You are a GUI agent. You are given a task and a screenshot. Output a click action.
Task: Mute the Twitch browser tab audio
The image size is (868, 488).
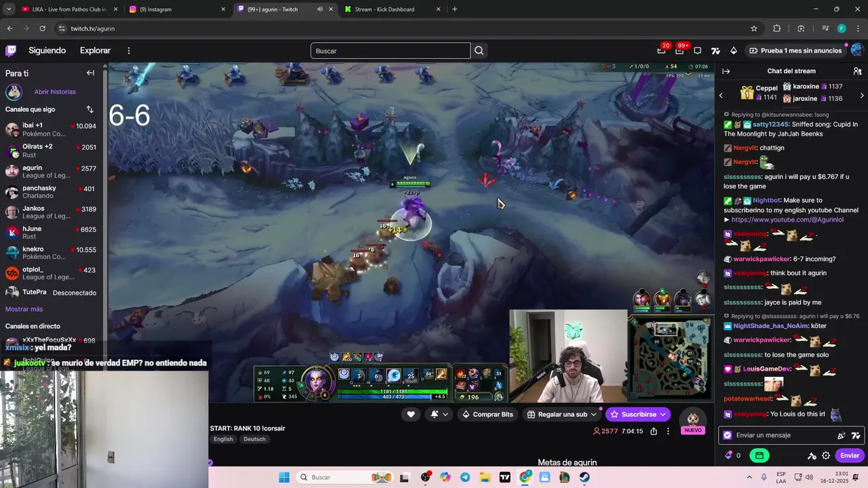pyautogui.click(x=319, y=9)
